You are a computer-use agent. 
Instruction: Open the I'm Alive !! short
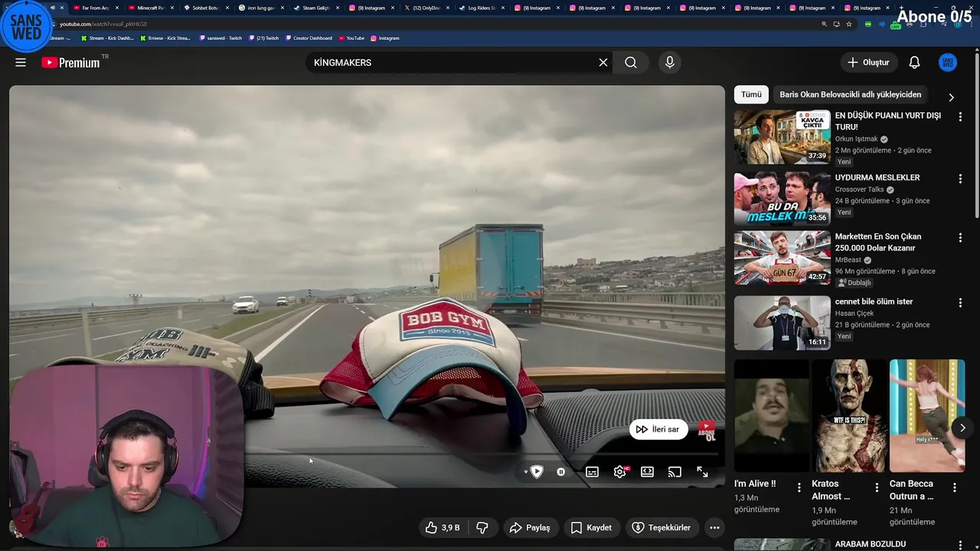pyautogui.click(x=771, y=416)
